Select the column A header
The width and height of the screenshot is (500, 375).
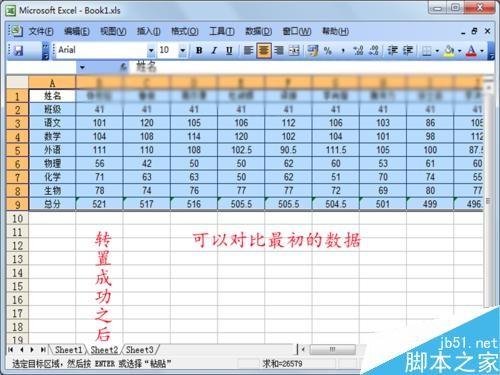pos(52,83)
